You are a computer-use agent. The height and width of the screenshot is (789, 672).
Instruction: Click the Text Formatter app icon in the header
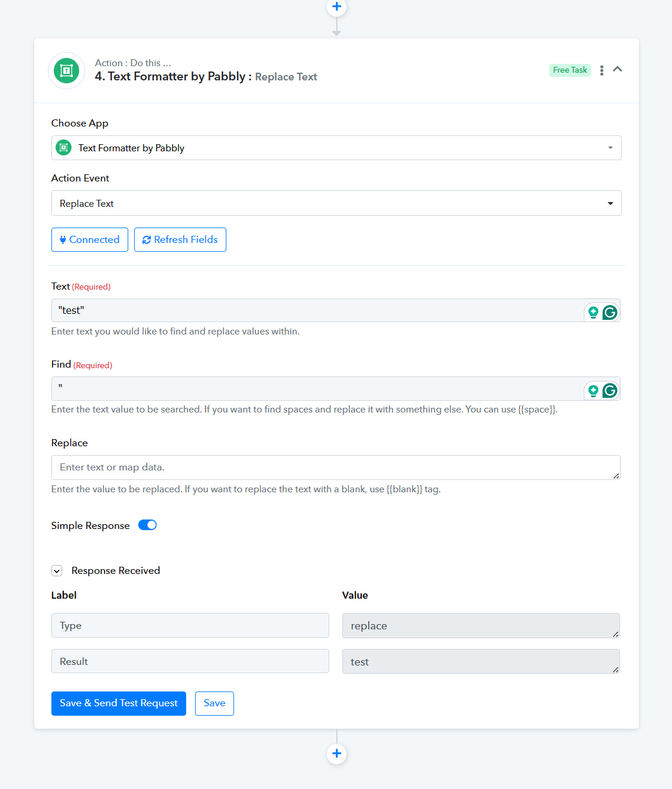coord(66,70)
